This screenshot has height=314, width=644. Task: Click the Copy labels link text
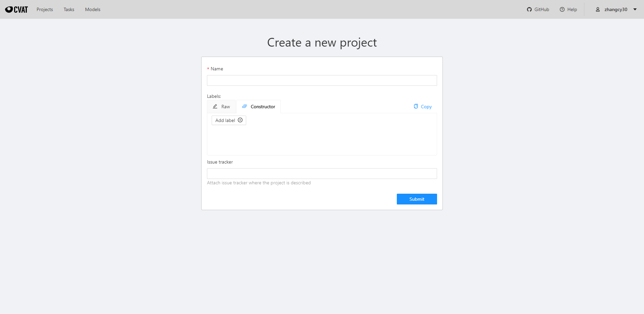click(x=426, y=107)
